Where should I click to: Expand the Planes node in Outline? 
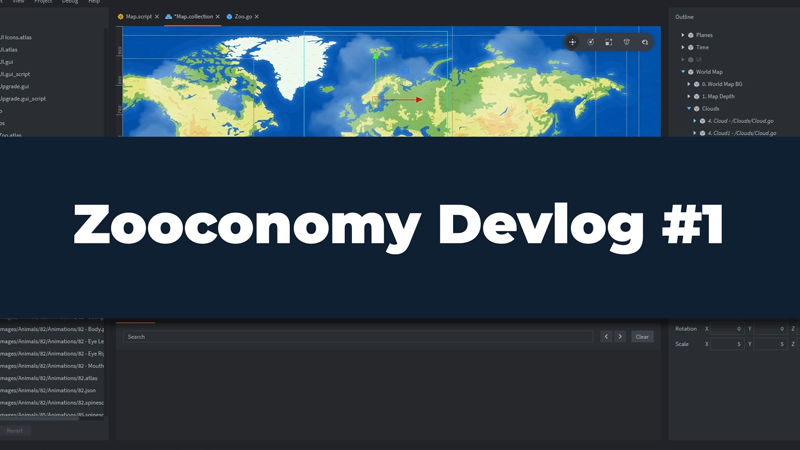683,35
